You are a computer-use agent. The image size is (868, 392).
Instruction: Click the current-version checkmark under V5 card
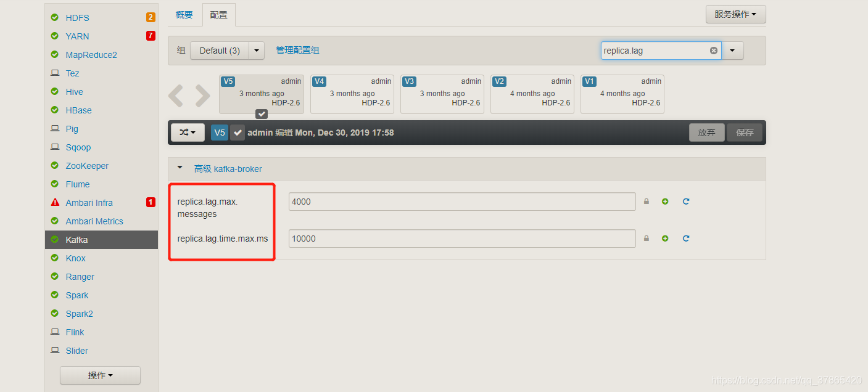(x=262, y=114)
